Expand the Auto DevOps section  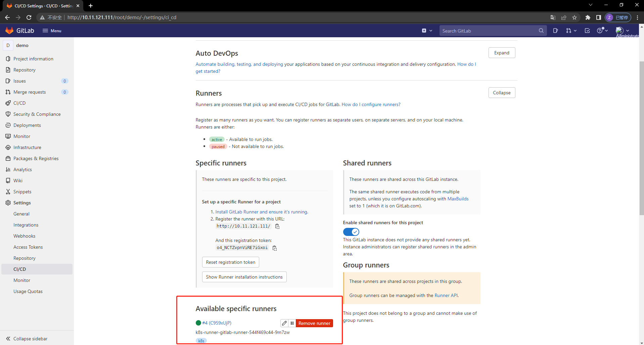coord(502,53)
